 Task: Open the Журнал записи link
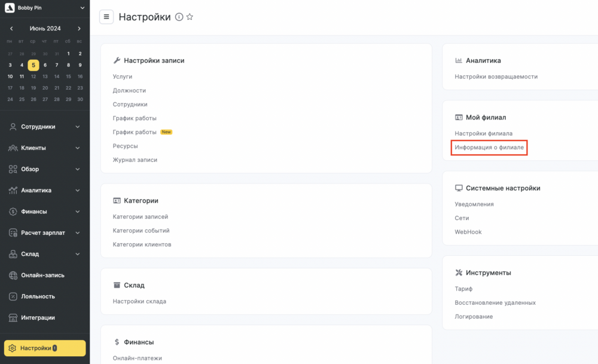click(135, 160)
